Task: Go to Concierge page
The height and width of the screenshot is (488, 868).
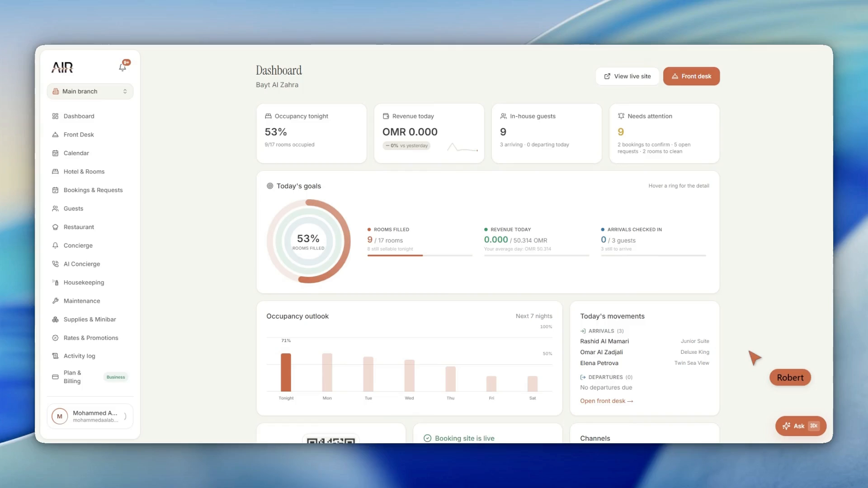Action: (90, 246)
